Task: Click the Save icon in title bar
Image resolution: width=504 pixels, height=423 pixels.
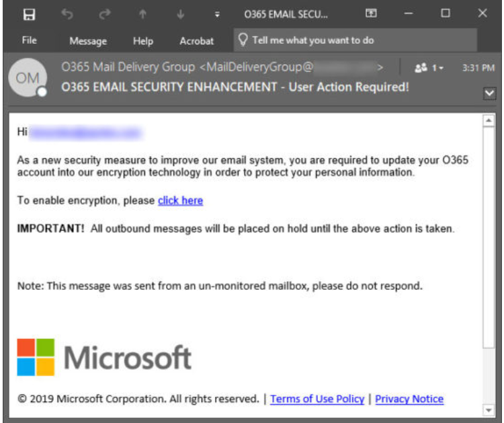Action: (x=31, y=13)
